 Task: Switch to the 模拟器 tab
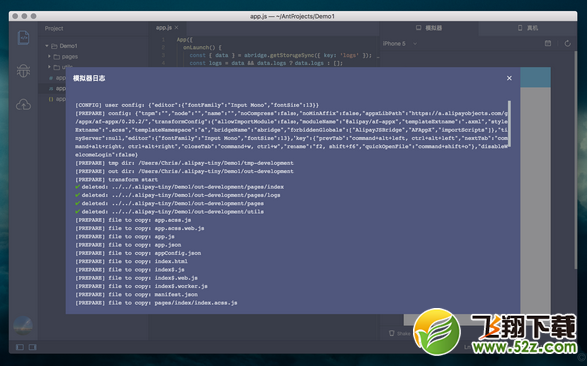pos(429,28)
